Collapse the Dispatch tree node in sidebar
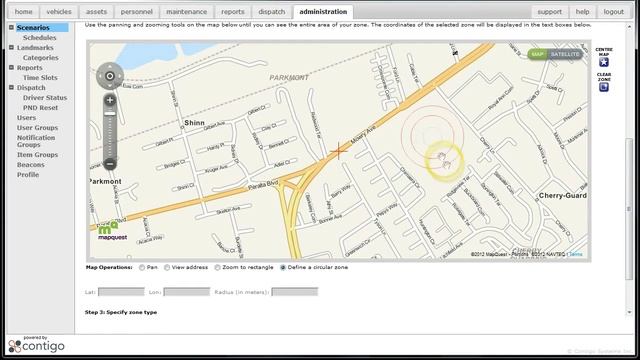The image size is (640, 360). (11, 87)
